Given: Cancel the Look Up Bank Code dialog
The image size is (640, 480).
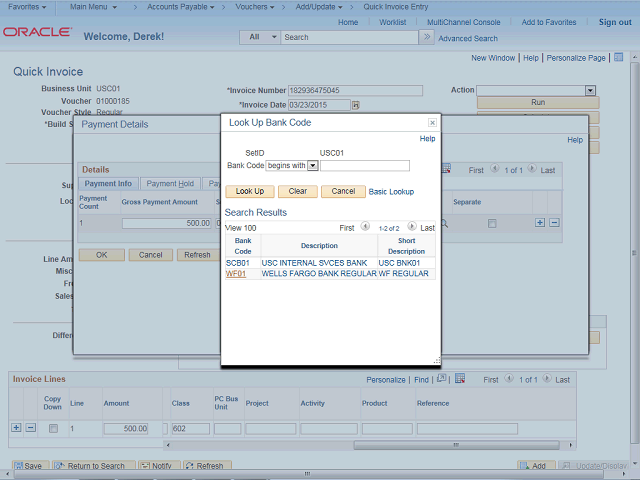Looking at the screenshot, I should point(343,191).
